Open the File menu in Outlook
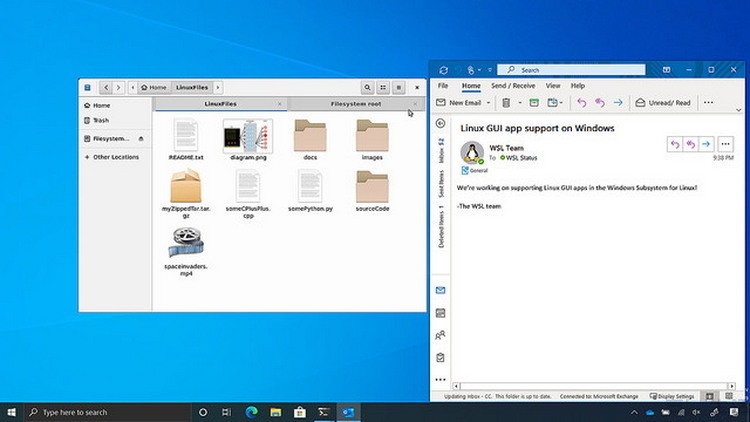750x422 pixels. tap(443, 86)
